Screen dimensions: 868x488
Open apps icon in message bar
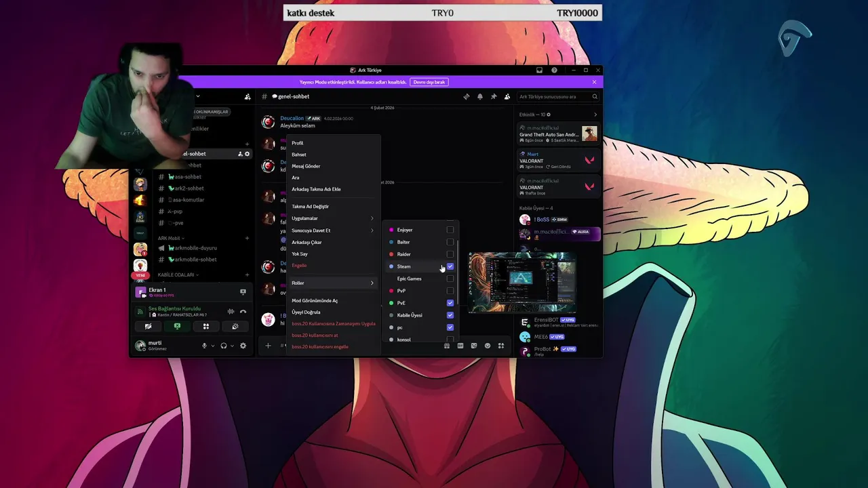pos(501,346)
